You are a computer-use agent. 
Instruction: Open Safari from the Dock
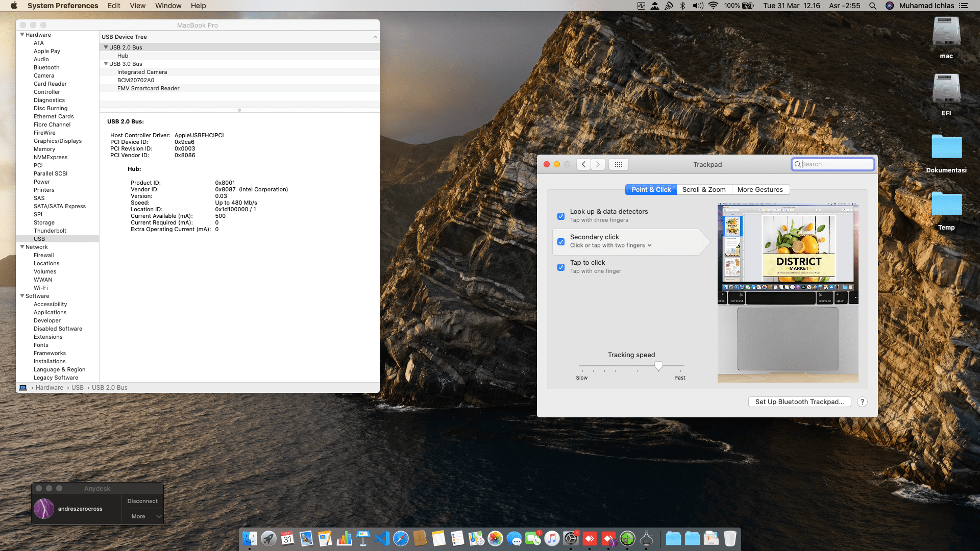click(401, 539)
